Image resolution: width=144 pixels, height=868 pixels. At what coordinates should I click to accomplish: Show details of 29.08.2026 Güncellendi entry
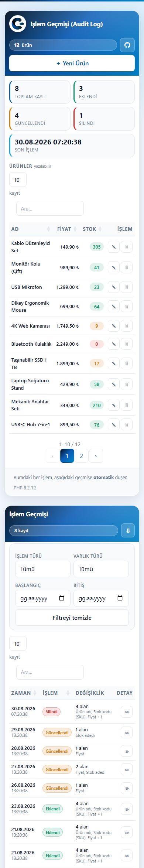click(x=127, y=733)
